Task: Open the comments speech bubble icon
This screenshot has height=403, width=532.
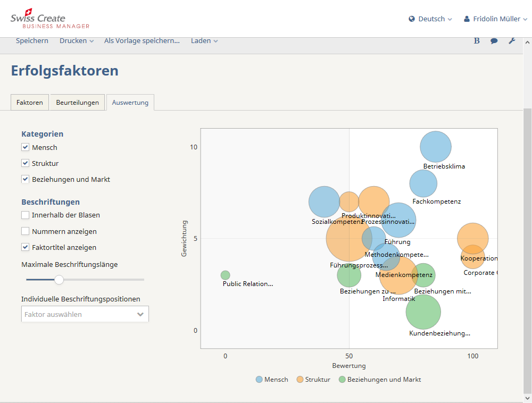Action: pos(494,41)
